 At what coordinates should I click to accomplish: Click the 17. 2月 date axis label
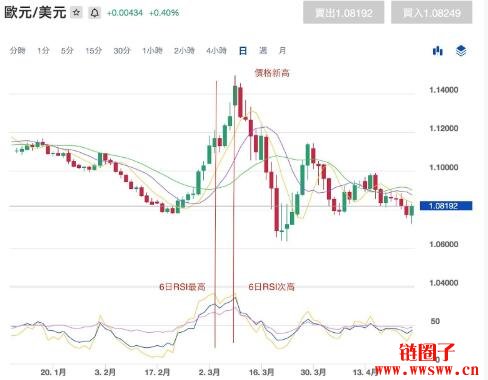point(157,372)
